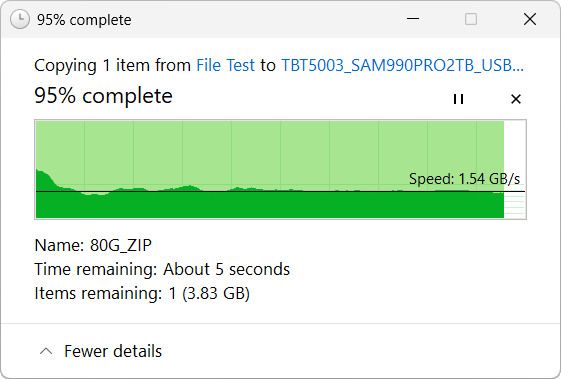Screen dimensions: 561x379
Task: Click the Items remaining: 1 (3.83 GB) line
Action: click(142, 293)
